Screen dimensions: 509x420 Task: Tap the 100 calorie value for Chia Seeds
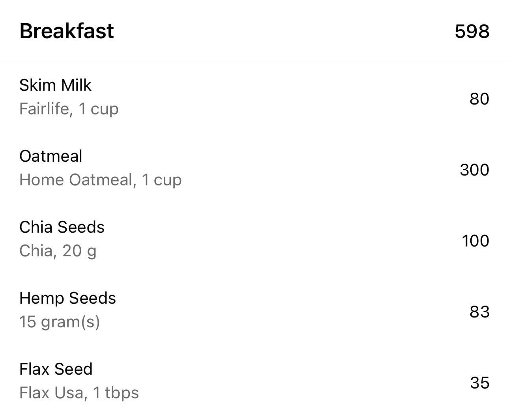click(x=475, y=241)
